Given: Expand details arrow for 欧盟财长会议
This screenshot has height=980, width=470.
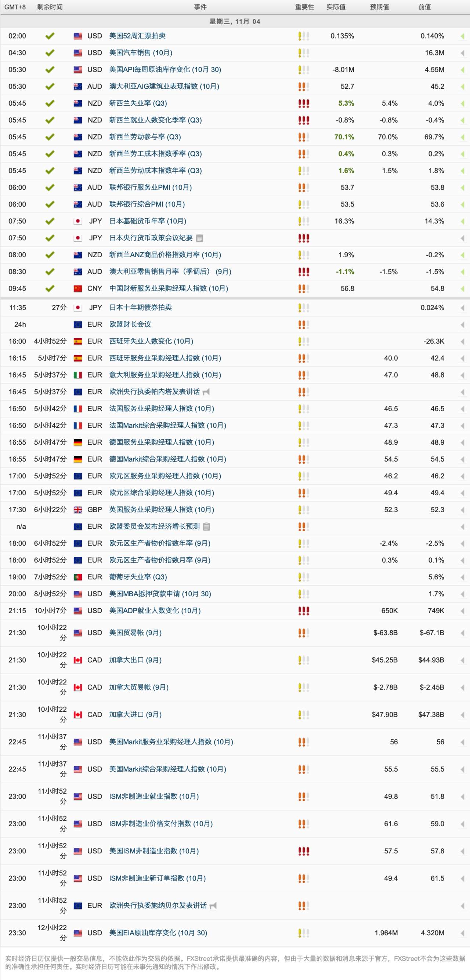Looking at the screenshot, I should tap(462, 324).
